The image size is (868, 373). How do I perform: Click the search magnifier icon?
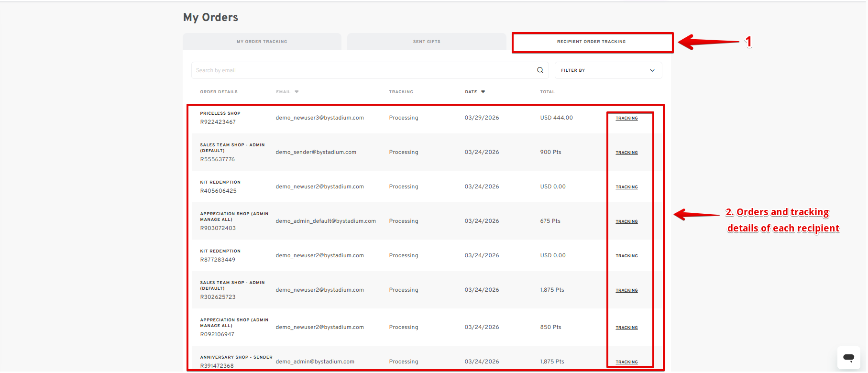(x=540, y=70)
